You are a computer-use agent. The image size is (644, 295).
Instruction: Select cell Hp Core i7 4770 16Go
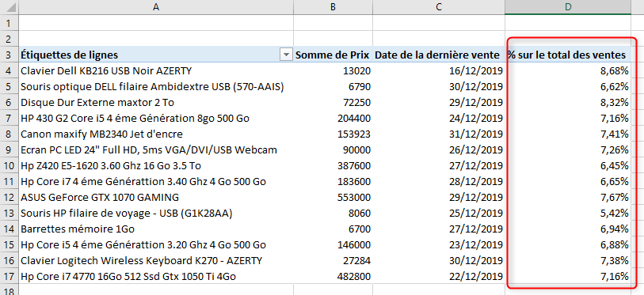[156, 277]
